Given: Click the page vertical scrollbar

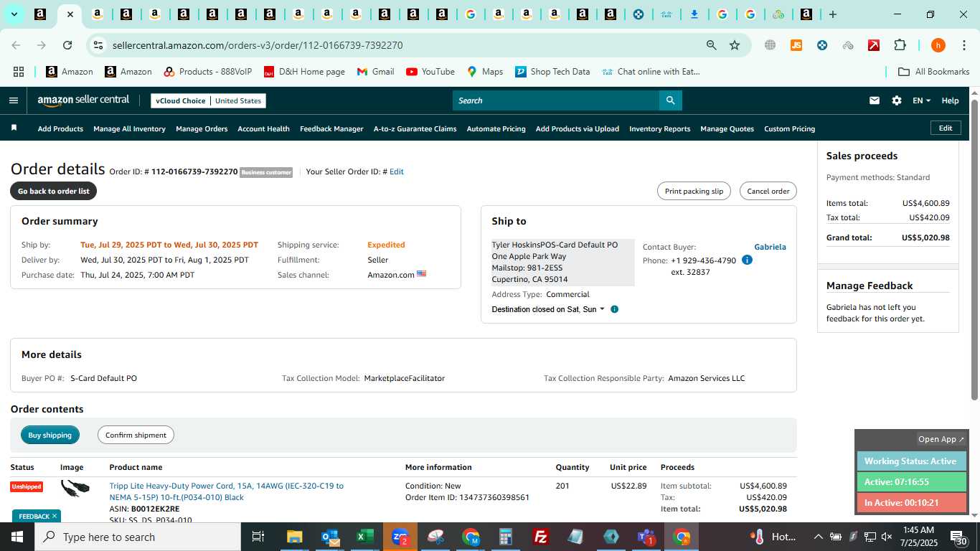Looking at the screenshot, I should tap(974, 250).
